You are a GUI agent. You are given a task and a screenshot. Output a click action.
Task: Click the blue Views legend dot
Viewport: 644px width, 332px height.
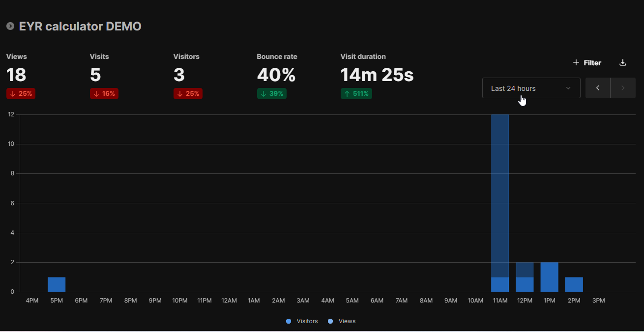tap(330, 321)
